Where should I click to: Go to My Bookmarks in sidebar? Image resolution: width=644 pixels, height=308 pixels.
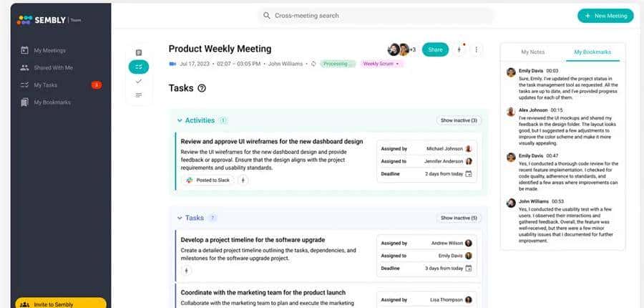[52, 102]
